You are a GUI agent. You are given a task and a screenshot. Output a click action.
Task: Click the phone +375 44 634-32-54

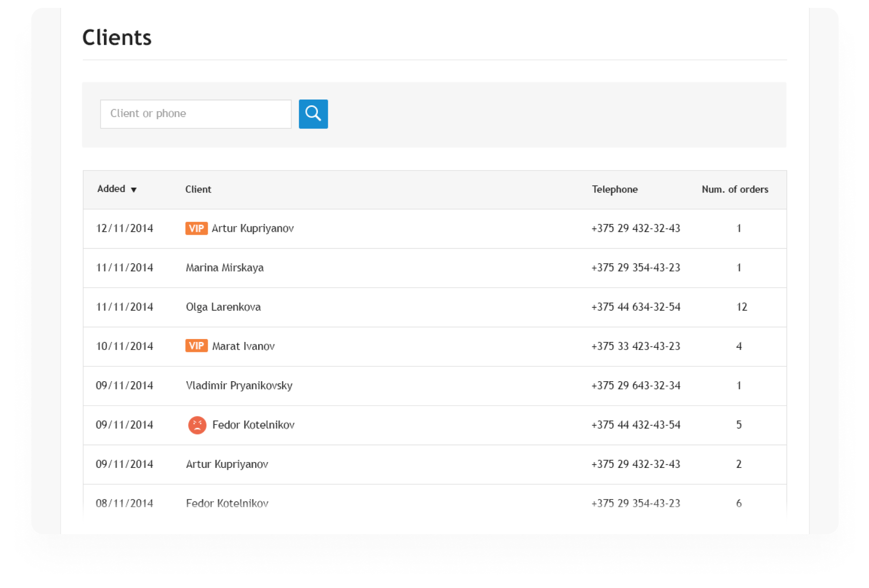(x=636, y=307)
